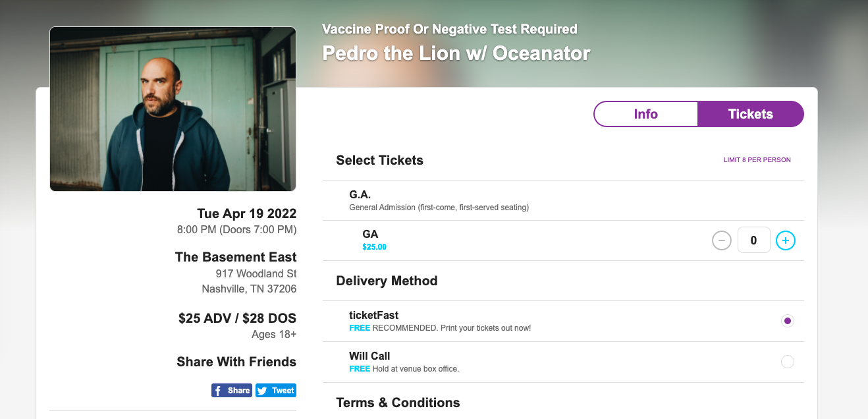Click the Terms & Conditions heading
This screenshot has height=419, width=868.
tap(398, 403)
